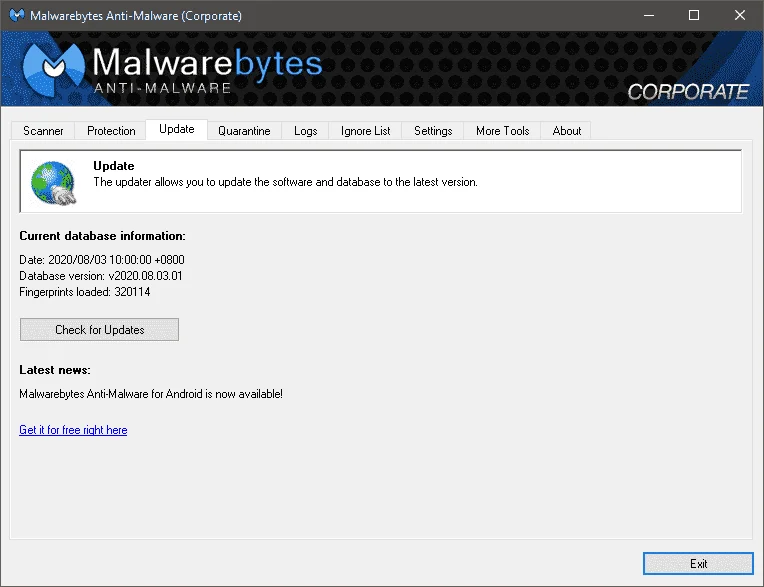The height and width of the screenshot is (587, 764).
Task: Click the 'Current database information:' heading
Action: click(x=102, y=236)
